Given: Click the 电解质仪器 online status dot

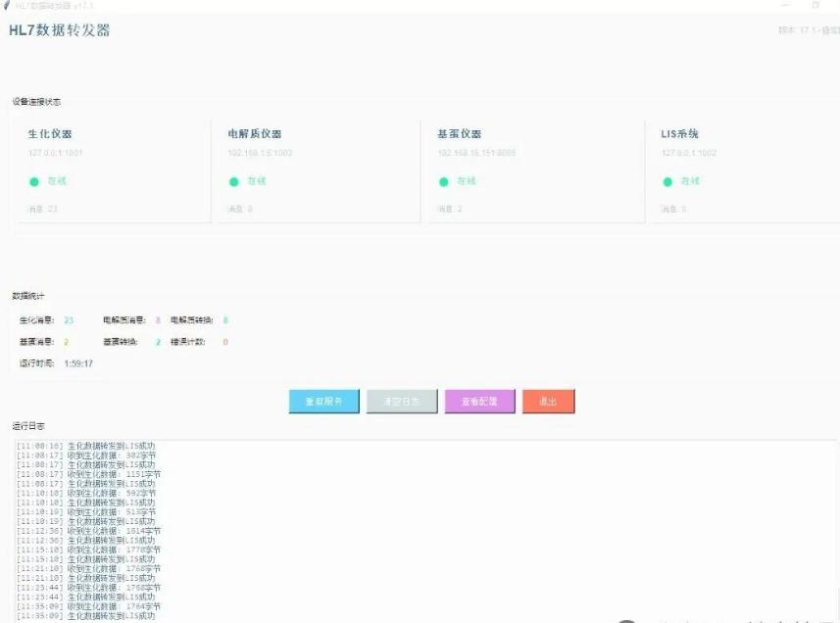Looking at the screenshot, I should 234,181.
